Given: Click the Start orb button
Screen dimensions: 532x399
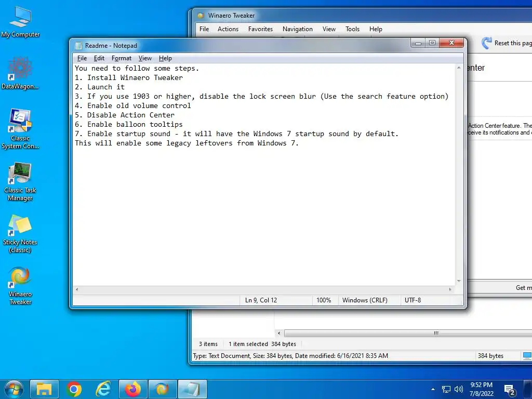Looking at the screenshot, I should click(14, 389).
